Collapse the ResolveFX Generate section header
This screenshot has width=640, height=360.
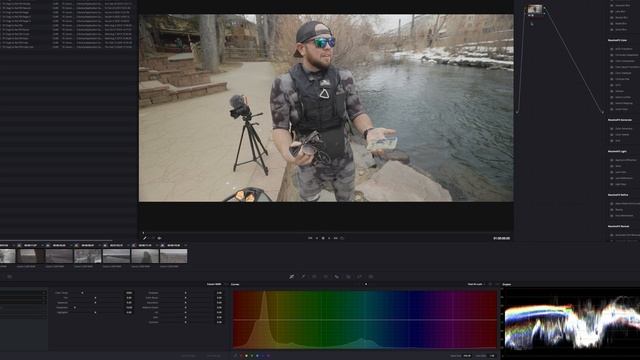point(620,120)
